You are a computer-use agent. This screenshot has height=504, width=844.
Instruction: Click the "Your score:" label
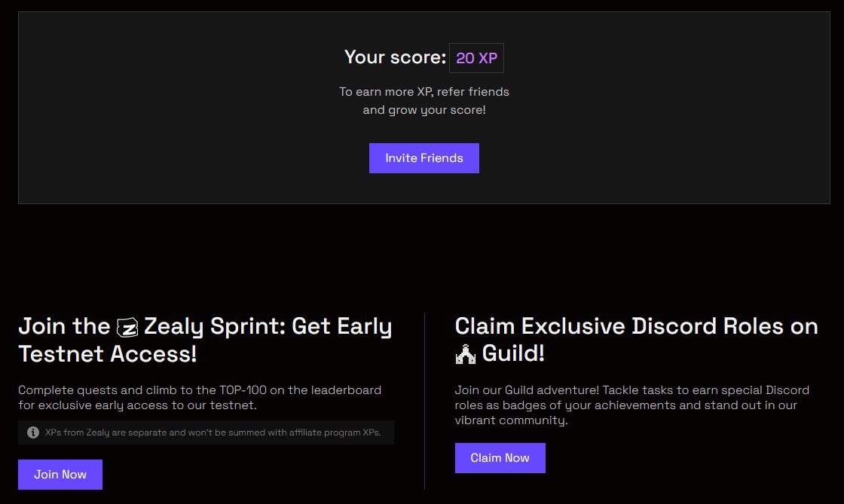pyautogui.click(x=395, y=57)
